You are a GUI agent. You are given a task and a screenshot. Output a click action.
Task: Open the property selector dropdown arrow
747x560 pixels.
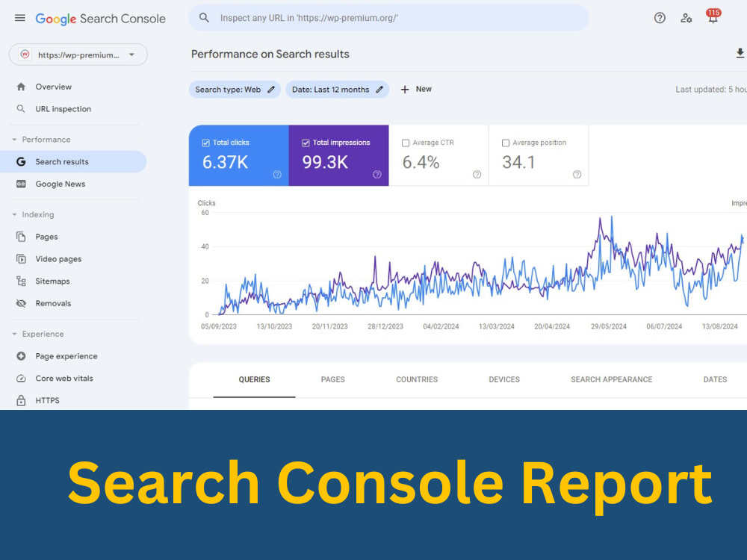coord(132,55)
